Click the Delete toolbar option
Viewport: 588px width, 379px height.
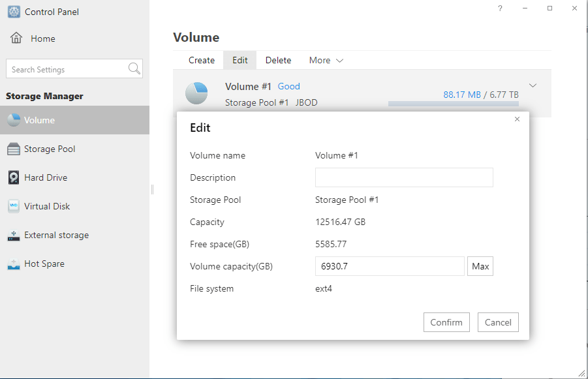coord(278,60)
